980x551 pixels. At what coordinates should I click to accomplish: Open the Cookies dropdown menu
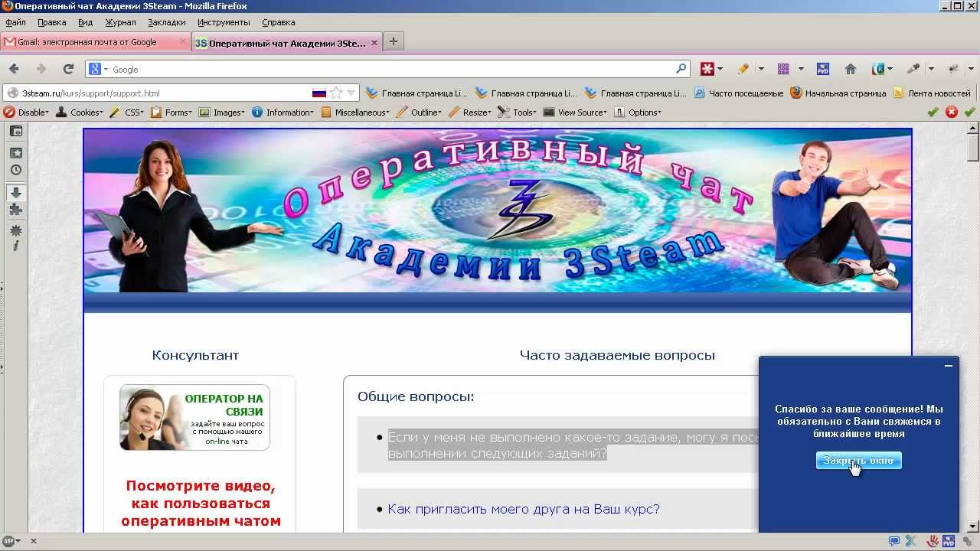pos(80,112)
